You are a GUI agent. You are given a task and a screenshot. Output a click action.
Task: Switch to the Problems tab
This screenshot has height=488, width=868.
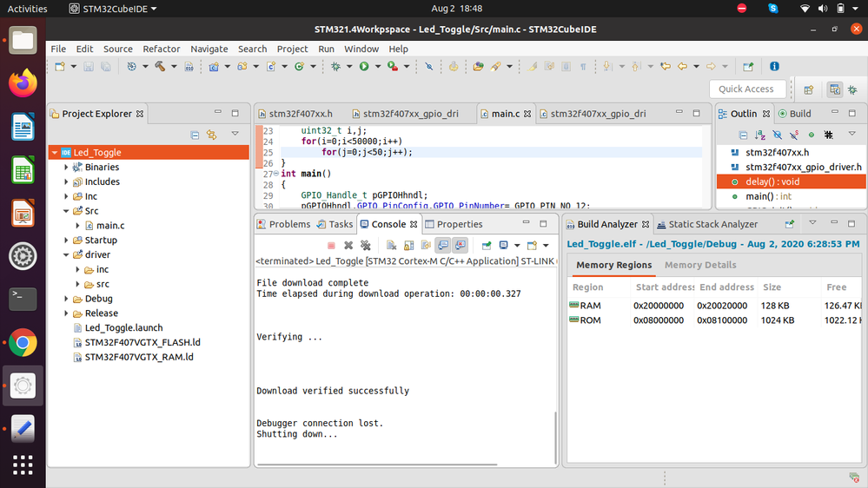point(284,224)
